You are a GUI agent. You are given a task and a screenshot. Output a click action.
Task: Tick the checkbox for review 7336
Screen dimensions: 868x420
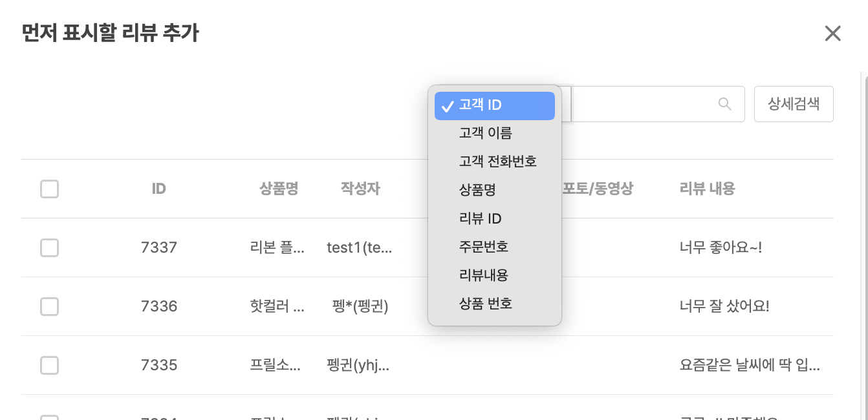coord(49,306)
